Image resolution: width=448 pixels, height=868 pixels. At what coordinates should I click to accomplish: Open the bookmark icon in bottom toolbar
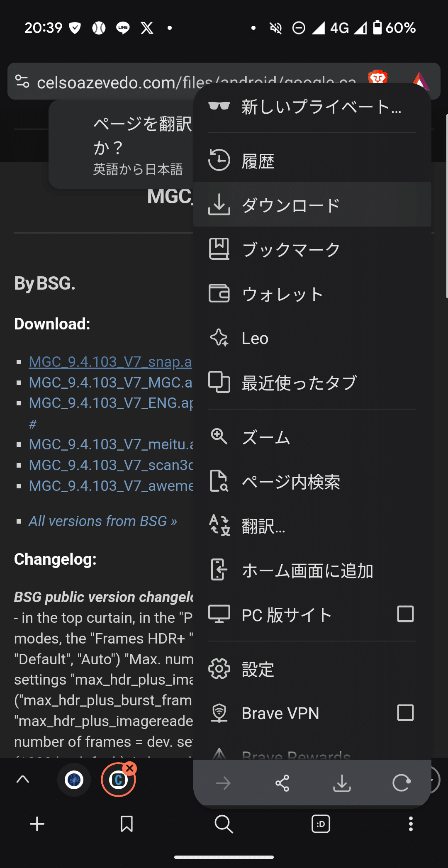[127, 824]
